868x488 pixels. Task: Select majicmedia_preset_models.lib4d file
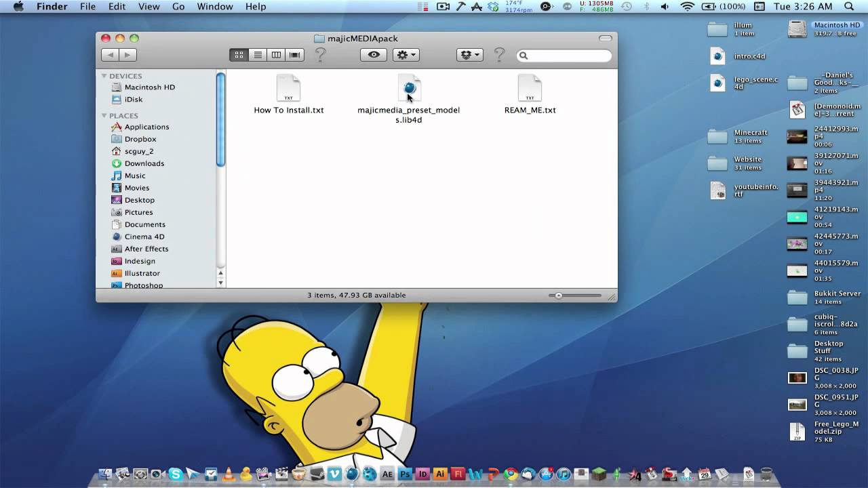[409, 100]
